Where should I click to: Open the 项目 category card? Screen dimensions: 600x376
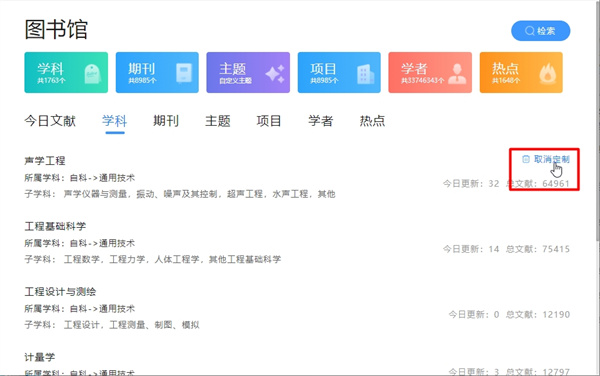339,73
